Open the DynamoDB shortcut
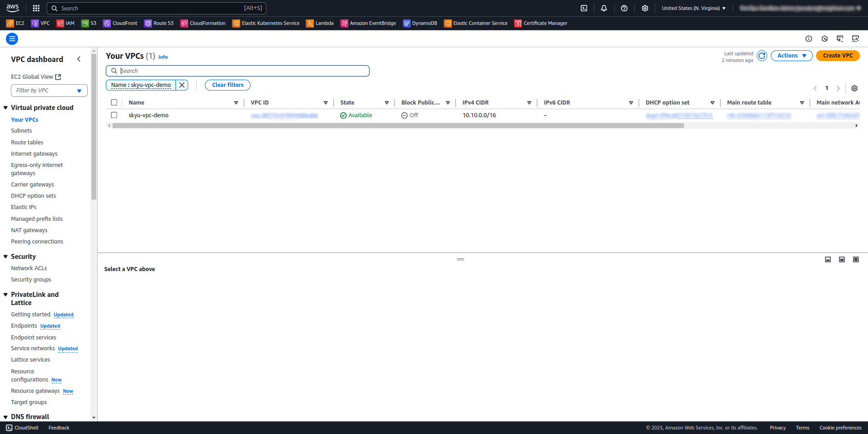This screenshot has height=434, width=868. 420,24
